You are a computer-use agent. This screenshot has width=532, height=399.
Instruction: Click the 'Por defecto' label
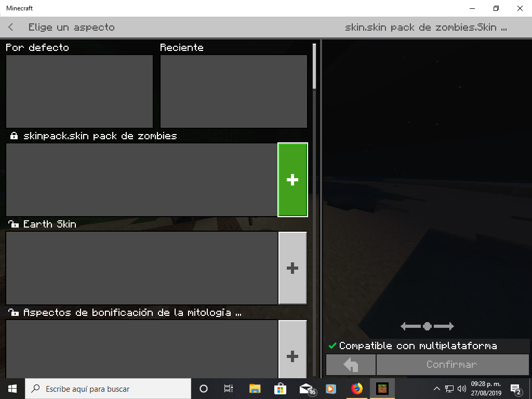(x=37, y=47)
